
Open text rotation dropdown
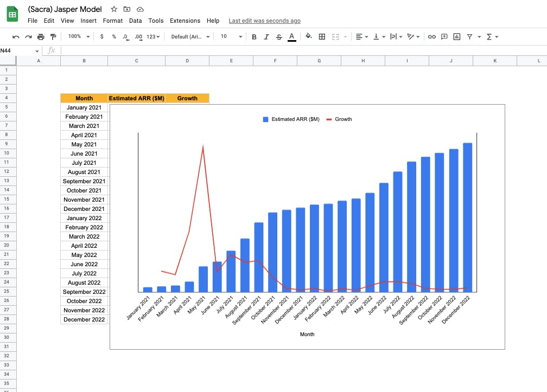[x=414, y=36]
